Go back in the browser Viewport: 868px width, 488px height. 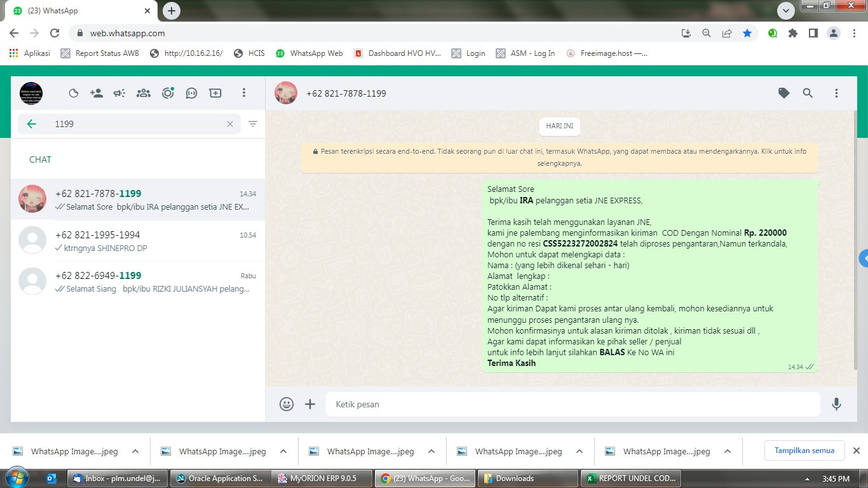point(14,33)
